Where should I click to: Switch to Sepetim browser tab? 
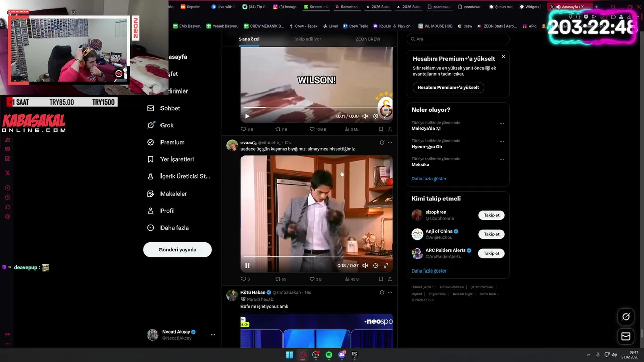pos(191,7)
